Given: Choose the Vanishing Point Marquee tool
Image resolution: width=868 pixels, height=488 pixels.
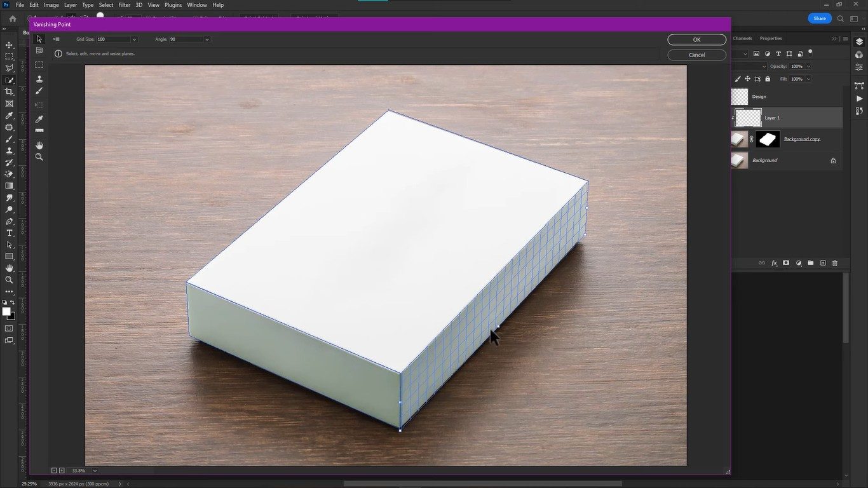Looking at the screenshot, I should [39, 65].
